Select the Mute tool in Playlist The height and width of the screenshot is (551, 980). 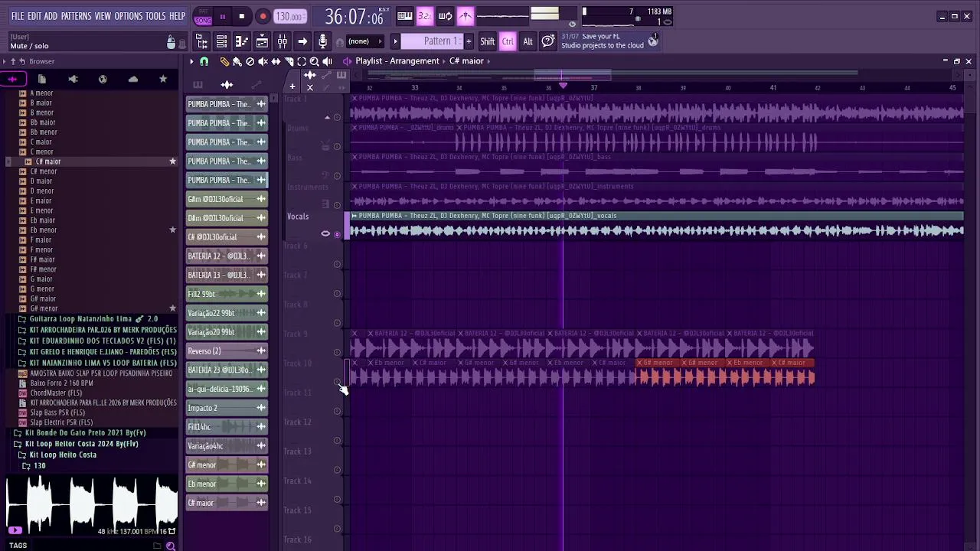[263, 61]
